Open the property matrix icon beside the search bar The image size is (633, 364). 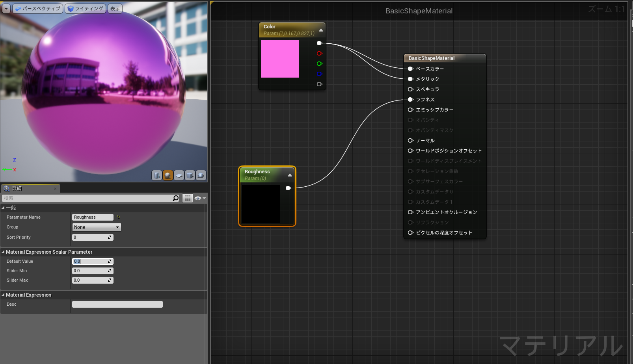187,198
